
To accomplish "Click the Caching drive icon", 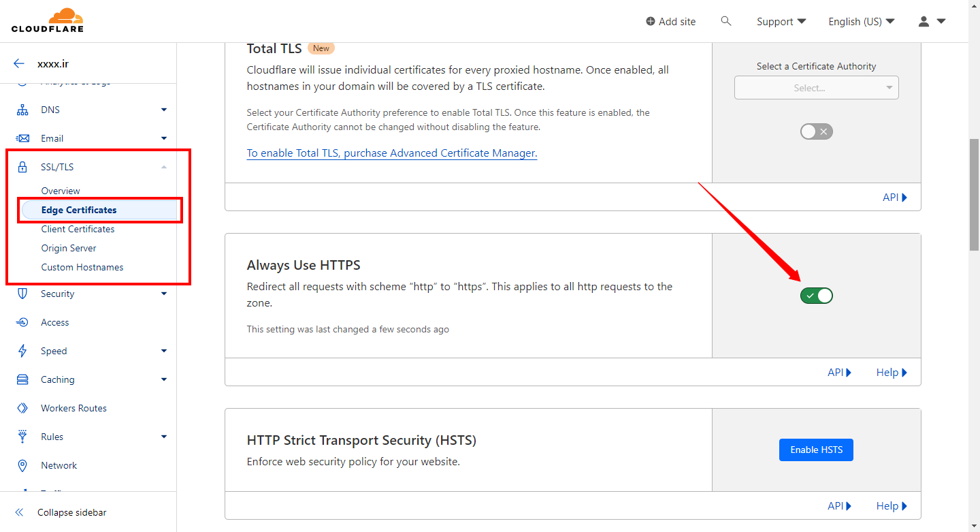I will tap(22, 379).
